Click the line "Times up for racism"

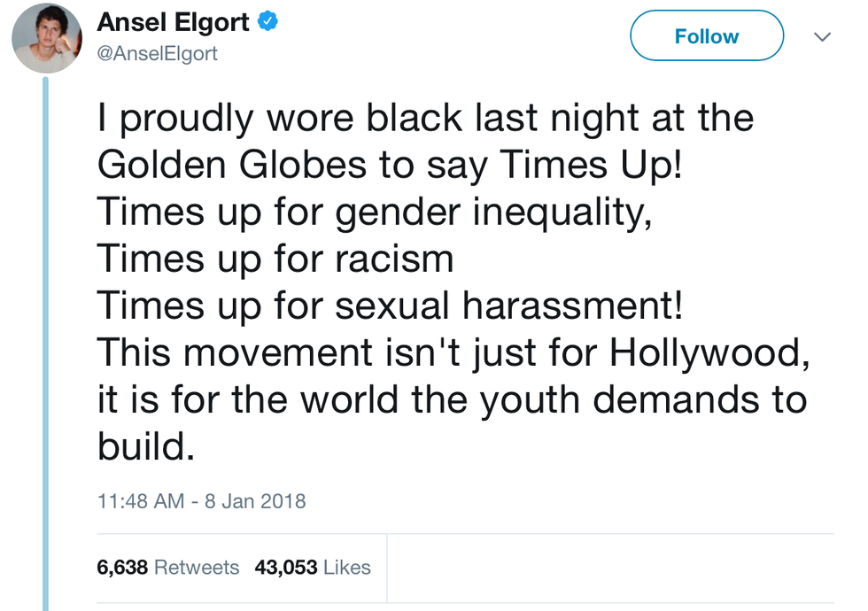[x=275, y=258]
